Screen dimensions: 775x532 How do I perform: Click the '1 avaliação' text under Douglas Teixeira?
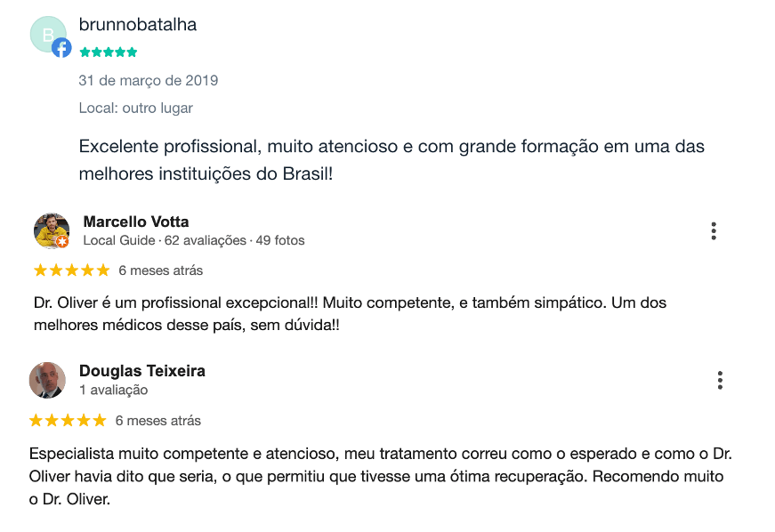click(114, 390)
